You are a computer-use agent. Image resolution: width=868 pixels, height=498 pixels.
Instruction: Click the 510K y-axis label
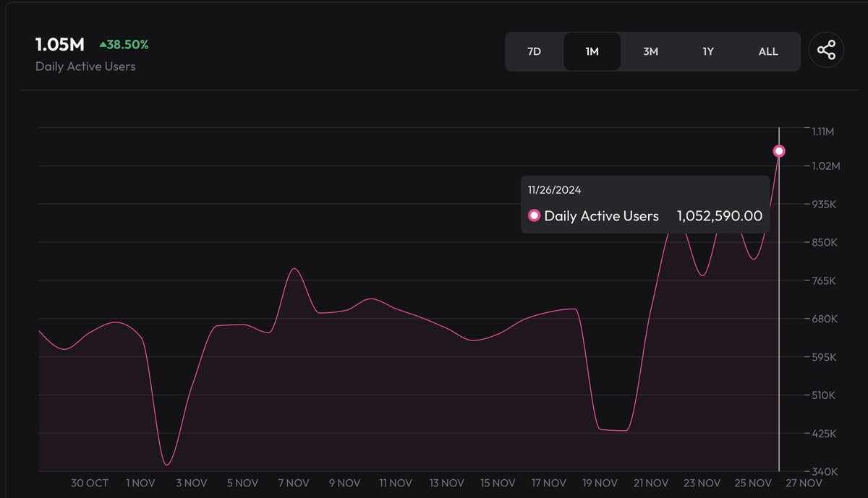(x=825, y=396)
